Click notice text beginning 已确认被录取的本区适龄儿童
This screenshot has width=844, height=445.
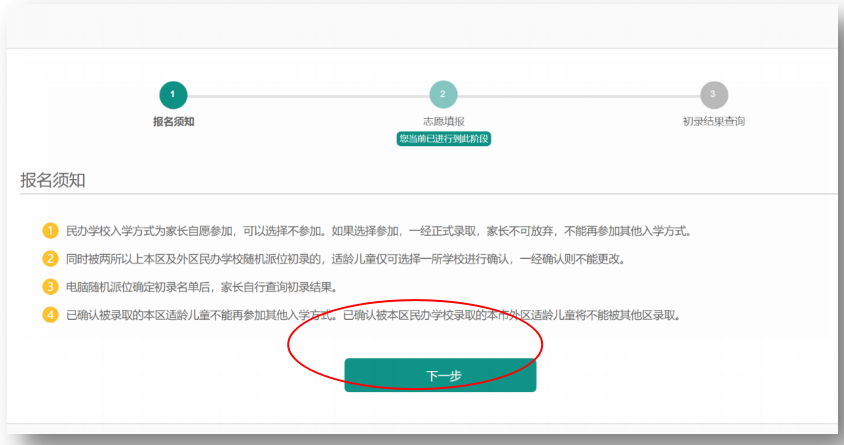(x=374, y=315)
